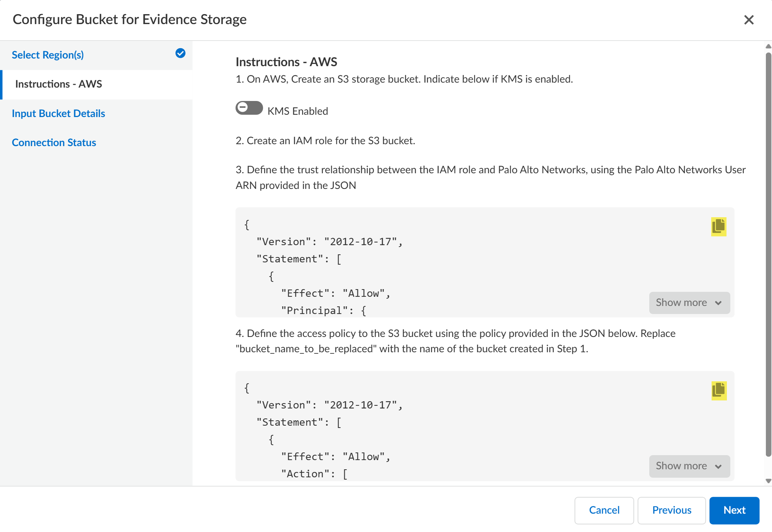The width and height of the screenshot is (772, 532).
Task: Click the vertical scrollbar thumb
Action: point(768,252)
